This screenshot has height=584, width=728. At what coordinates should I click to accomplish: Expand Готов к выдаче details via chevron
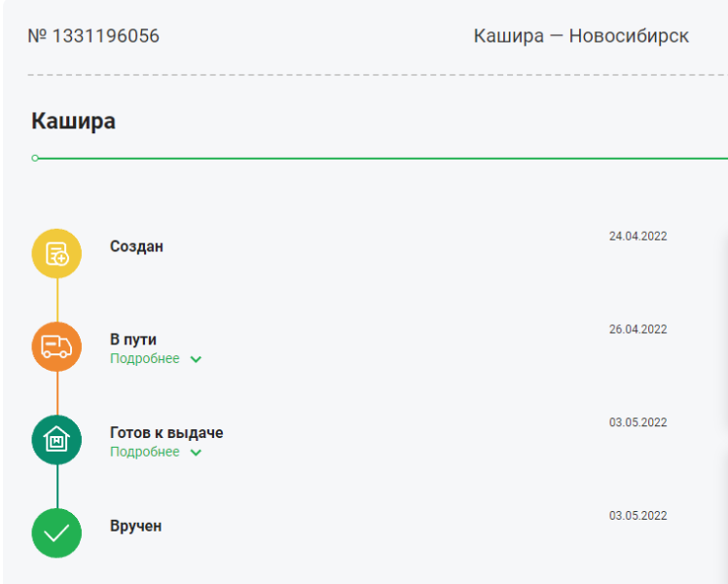196,453
